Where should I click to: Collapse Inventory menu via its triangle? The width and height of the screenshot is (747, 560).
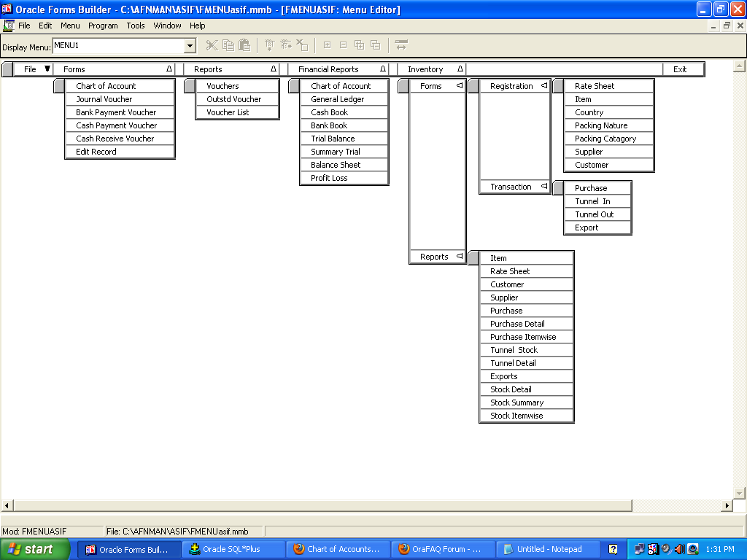tap(460, 69)
